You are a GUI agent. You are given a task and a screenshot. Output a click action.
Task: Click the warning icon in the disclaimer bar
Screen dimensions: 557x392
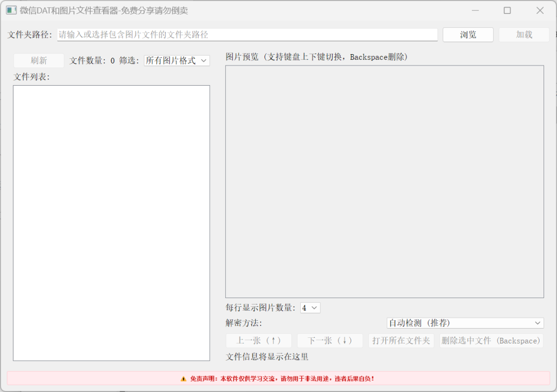tap(183, 378)
